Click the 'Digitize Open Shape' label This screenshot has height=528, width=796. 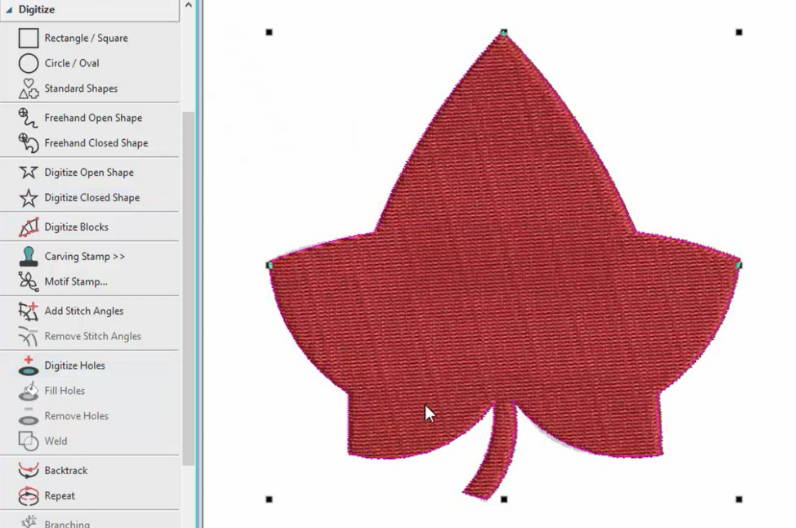click(x=89, y=173)
